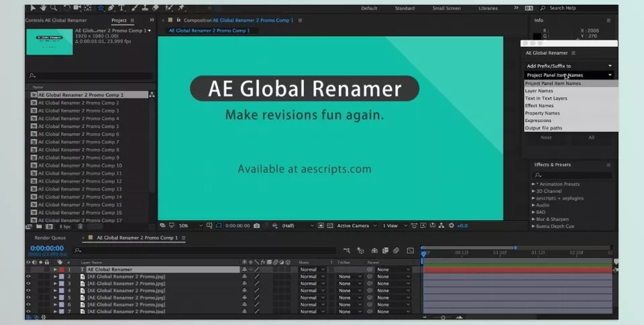
Task: Click new composition icon in Project panel
Action: (49, 226)
